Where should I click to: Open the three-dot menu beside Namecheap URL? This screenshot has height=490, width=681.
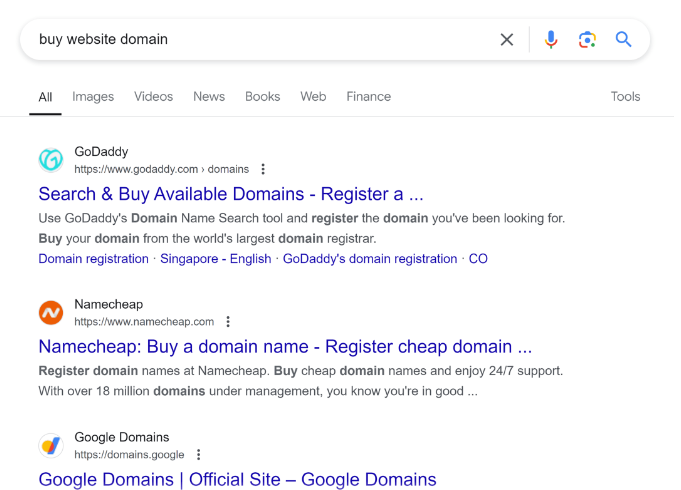(x=228, y=322)
